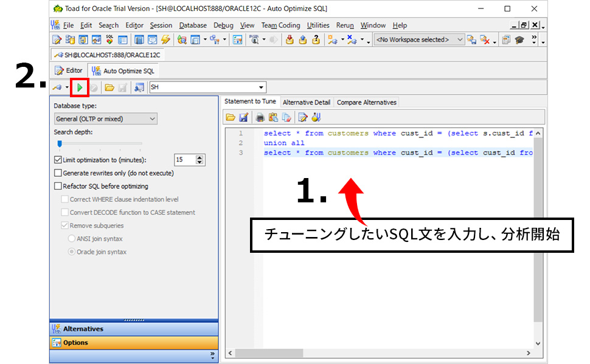Switch to Editor tab
The height and width of the screenshot is (364, 590).
point(69,70)
